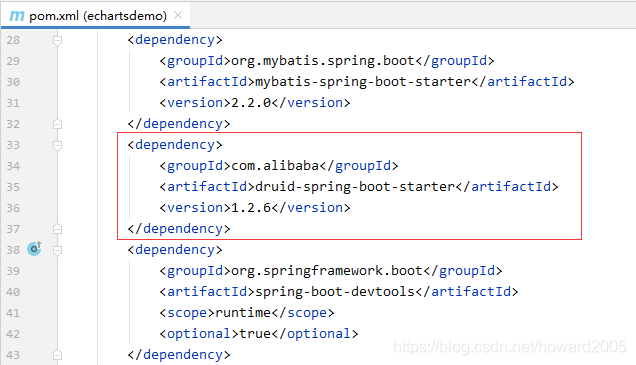Collapse the dependency block starting at line 28
The height and width of the screenshot is (365, 636).
(x=57, y=40)
